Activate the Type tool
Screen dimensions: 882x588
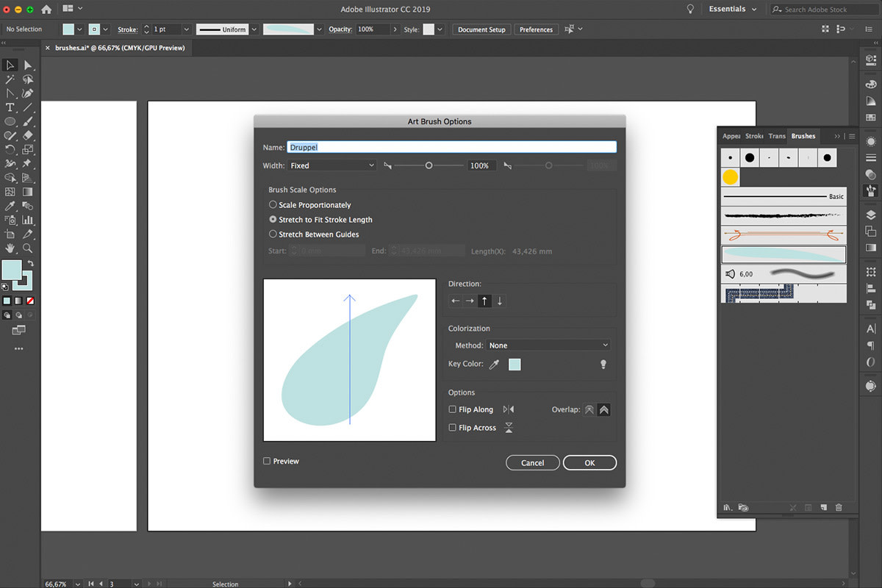point(10,107)
